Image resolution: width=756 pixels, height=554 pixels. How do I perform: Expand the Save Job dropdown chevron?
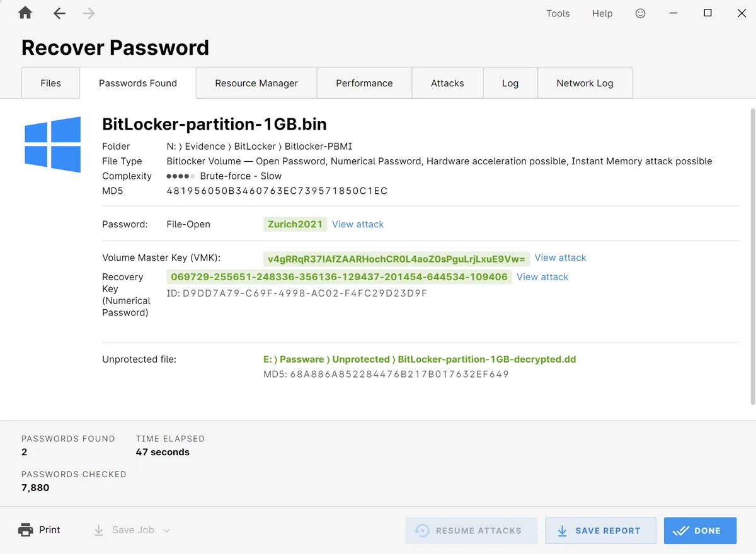coord(167,531)
